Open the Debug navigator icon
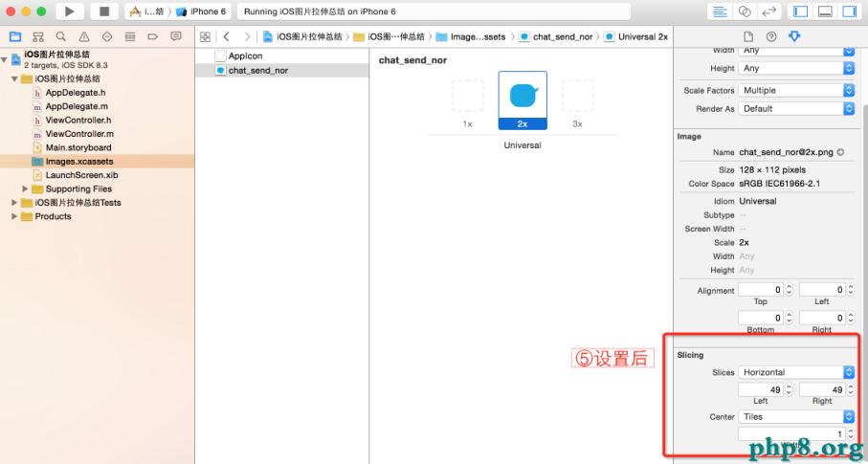This screenshot has height=464, width=868. pos(130,37)
